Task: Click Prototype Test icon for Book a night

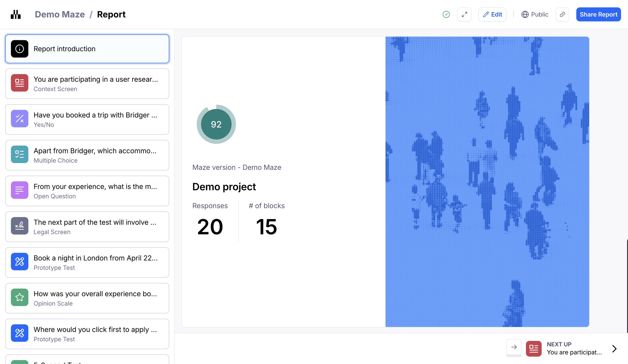Action: coord(20,262)
